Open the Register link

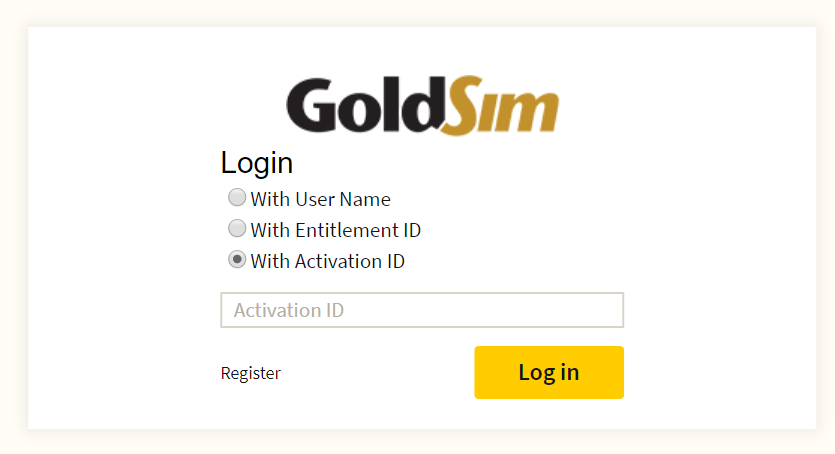point(250,373)
